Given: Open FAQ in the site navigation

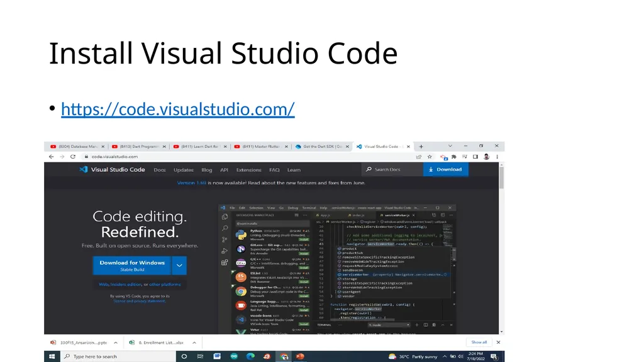Looking at the screenshot, I should click(x=274, y=170).
